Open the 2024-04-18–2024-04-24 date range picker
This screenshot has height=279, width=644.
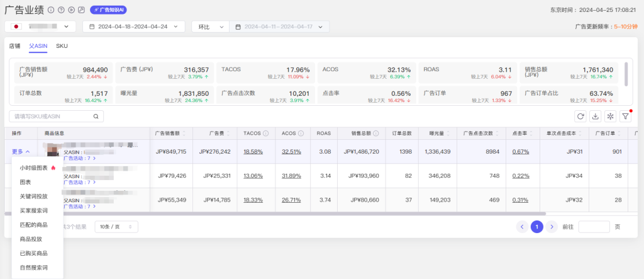tap(133, 26)
